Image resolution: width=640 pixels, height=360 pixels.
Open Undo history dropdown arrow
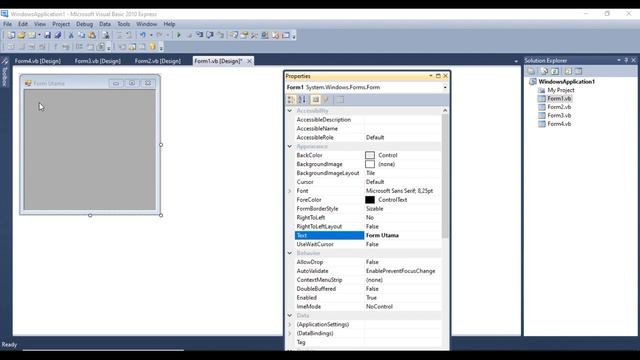click(x=151, y=36)
